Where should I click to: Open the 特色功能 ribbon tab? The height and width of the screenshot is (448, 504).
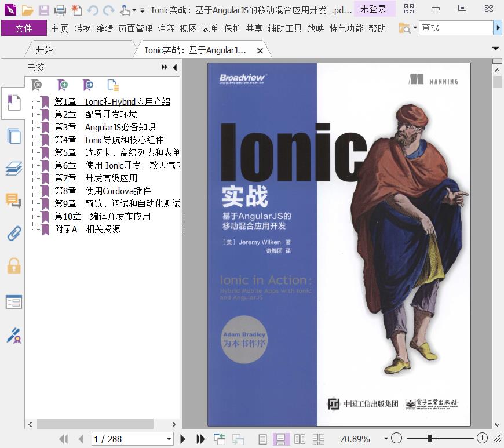coord(346,28)
